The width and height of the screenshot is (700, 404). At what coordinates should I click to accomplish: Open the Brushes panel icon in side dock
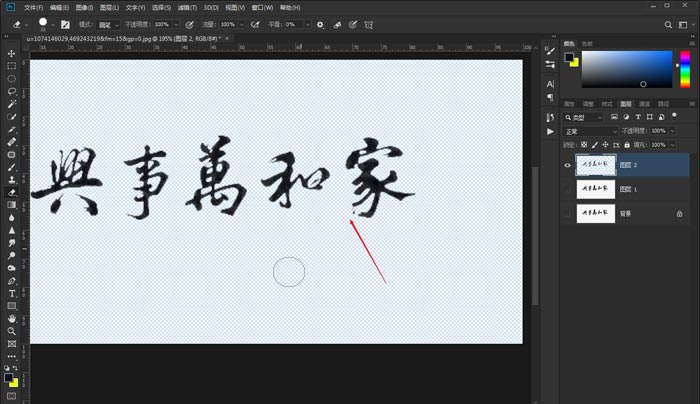coord(550,51)
